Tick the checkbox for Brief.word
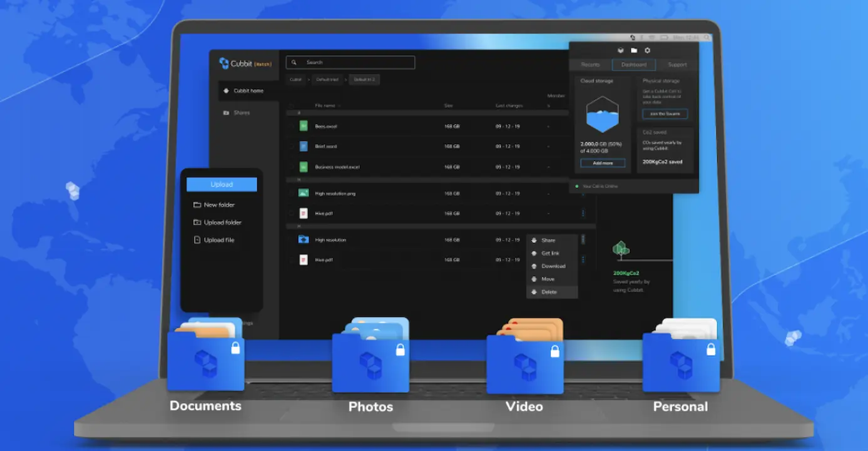The image size is (868, 451). click(x=292, y=146)
